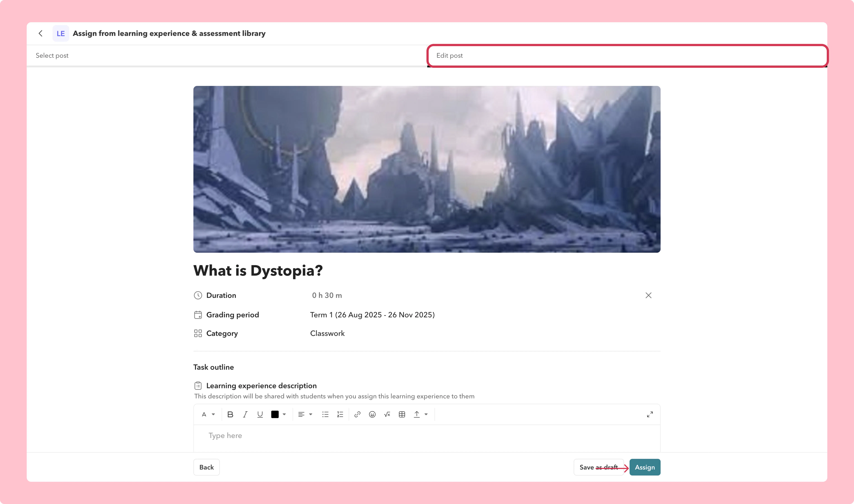The height and width of the screenshot is (504, 854).
Task: Go back using the header arrow
Action: (x=40, y=33)
